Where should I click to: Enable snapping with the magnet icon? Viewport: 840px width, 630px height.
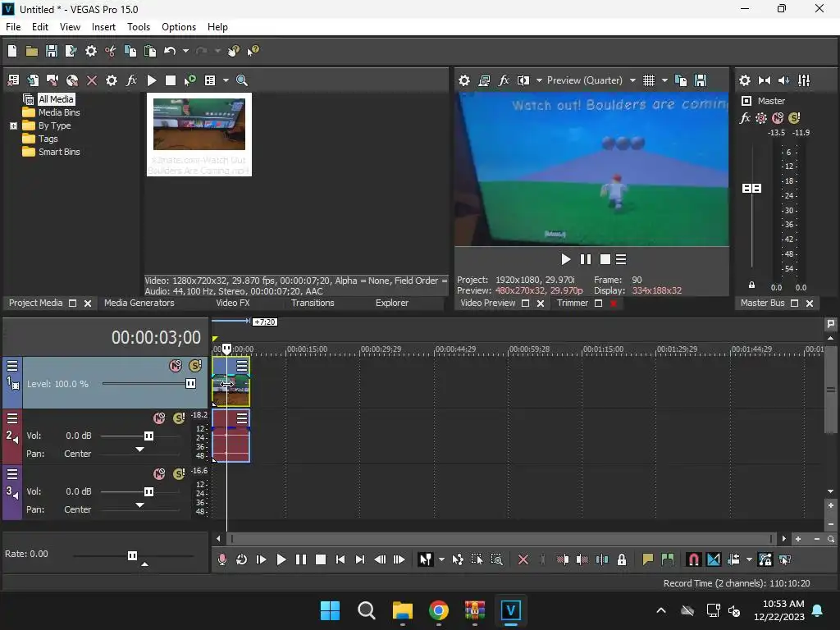click(693, 559)
